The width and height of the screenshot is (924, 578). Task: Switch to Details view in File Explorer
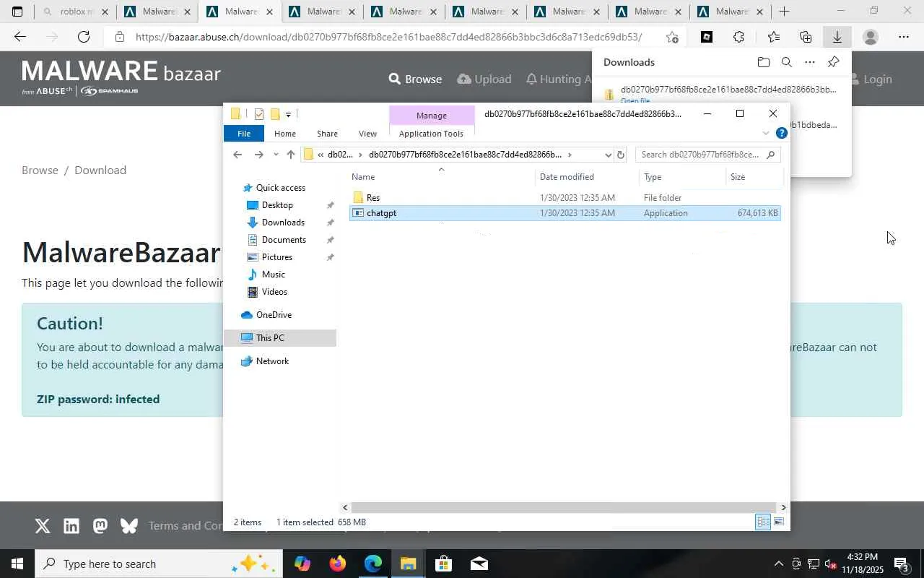point(763,522)
